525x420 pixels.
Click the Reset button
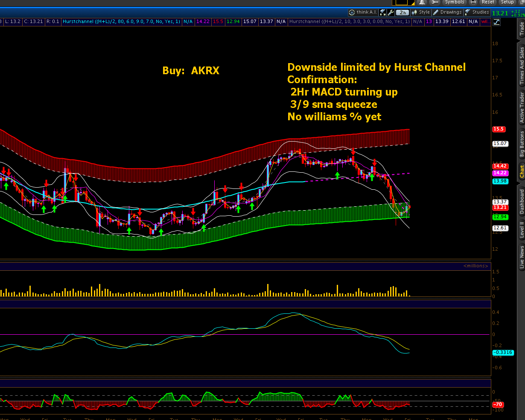488,3
